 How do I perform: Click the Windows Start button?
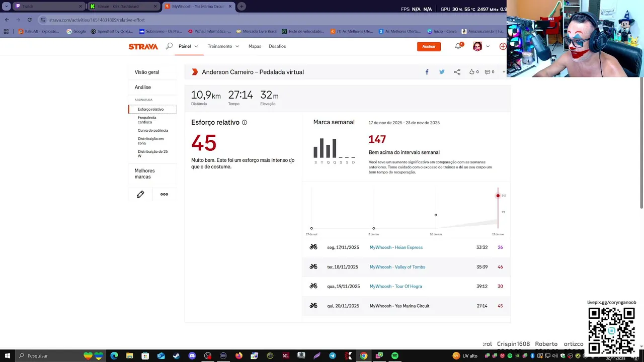(x=7, y=355)
